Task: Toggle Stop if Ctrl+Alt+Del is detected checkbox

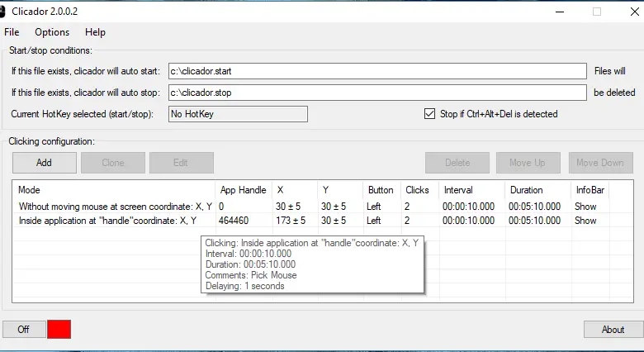Action: [x=429, y=114]
